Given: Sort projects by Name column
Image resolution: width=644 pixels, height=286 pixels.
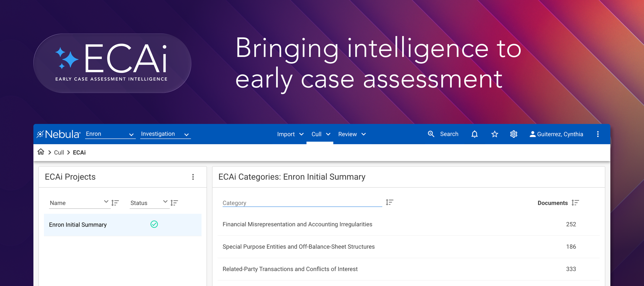Looking at the screenshot, I should 115,203.
